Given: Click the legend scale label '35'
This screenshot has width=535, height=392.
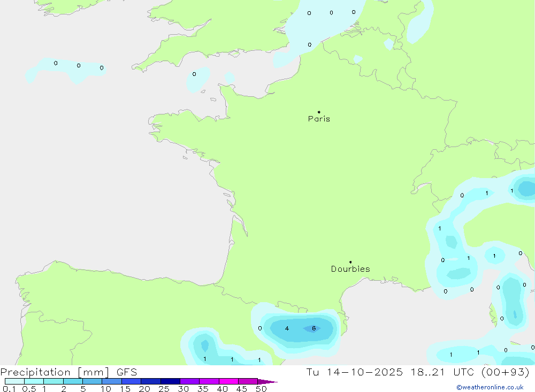Looking at the screenshot, I should 203,389.
